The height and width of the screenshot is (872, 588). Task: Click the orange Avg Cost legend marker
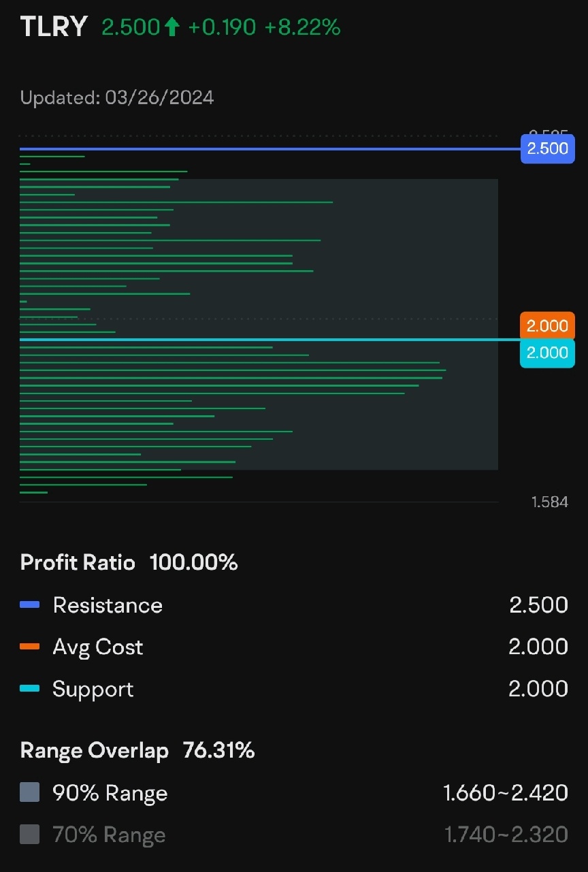30,647
